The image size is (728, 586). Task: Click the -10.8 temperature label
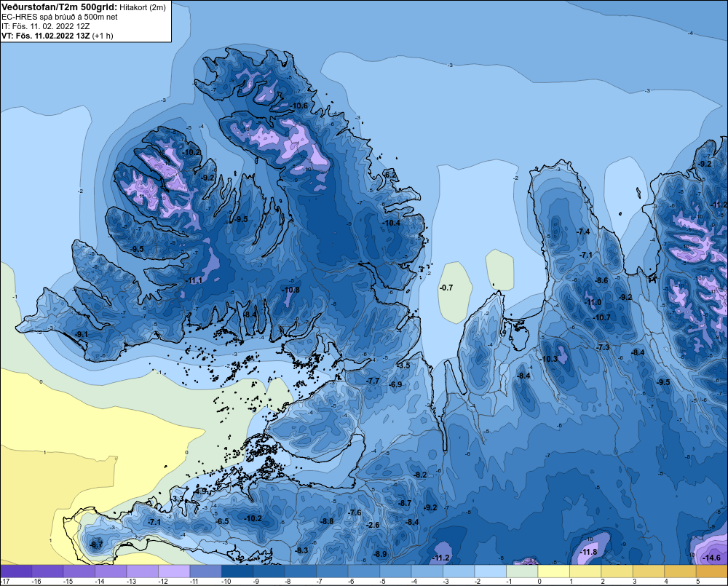(290, 290)
